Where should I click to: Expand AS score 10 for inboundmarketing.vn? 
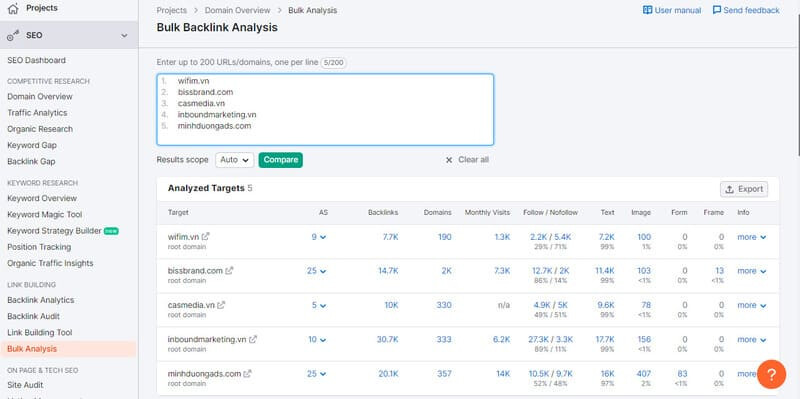coord(317,339)
